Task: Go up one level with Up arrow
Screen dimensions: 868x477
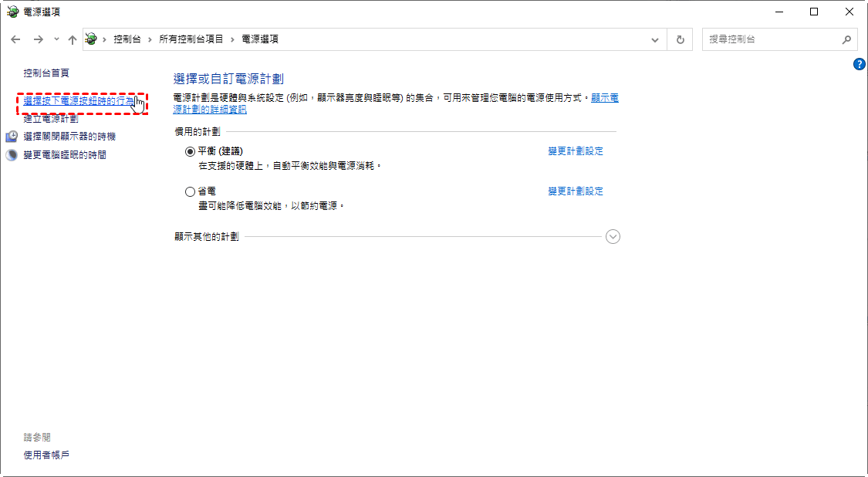Action: tap(72, 40)
